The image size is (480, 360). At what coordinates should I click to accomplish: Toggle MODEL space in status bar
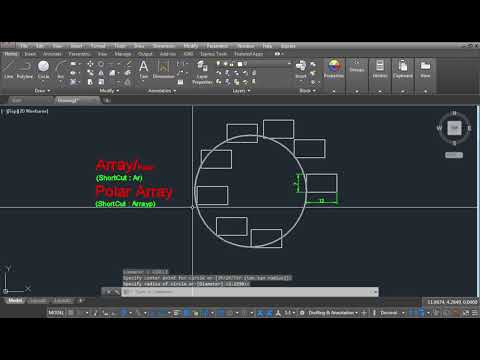(x=56, y=313)
